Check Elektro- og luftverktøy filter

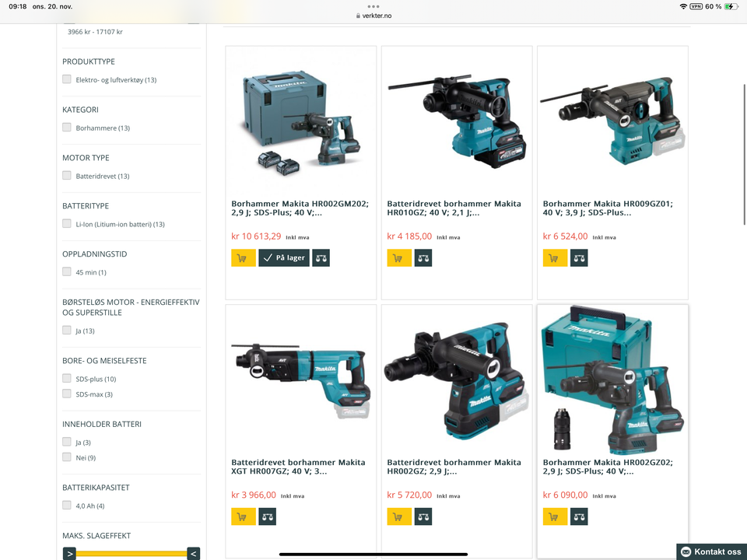[x=67, y=79]
